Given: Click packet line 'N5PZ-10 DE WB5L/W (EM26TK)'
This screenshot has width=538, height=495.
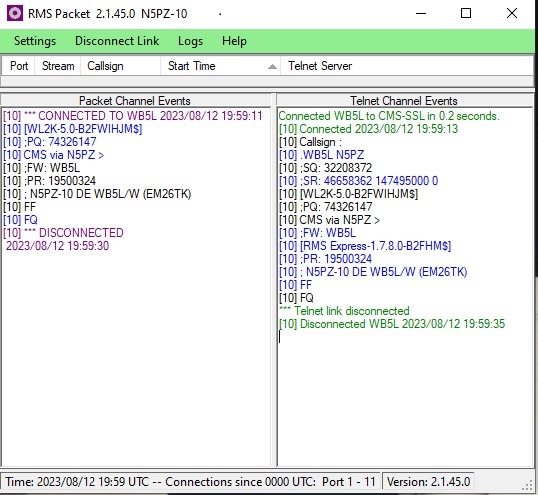Looking at the screenshot, I should click(x=97, y=194).
